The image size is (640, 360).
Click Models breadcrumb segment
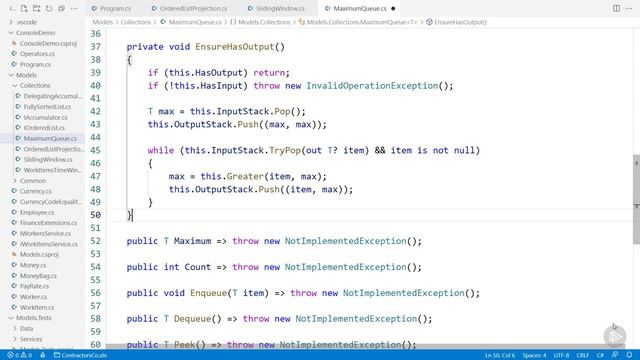[102, 22]
